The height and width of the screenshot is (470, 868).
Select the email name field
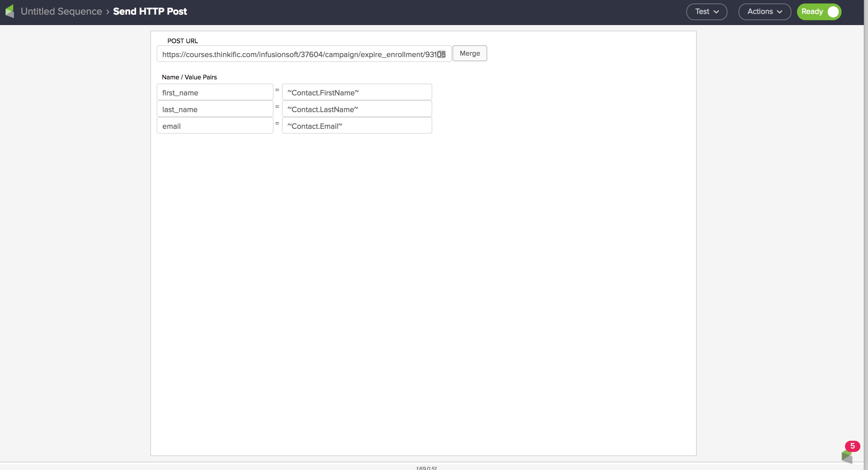point(215,126)
